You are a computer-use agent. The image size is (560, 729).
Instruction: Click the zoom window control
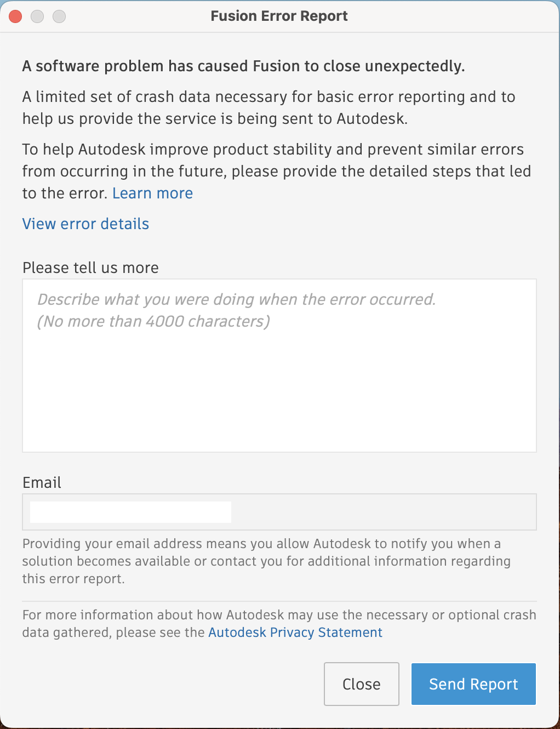(x=59, y=16)
